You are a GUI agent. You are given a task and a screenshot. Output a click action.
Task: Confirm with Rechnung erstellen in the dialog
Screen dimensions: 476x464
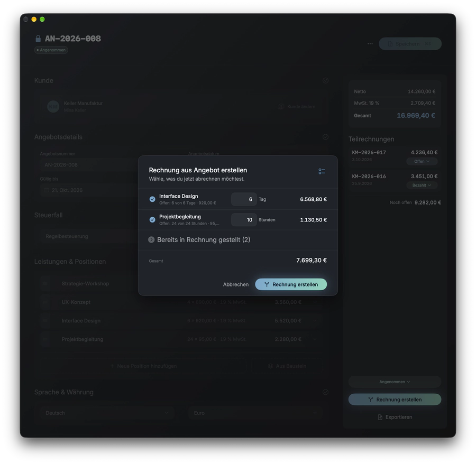pyautogui.click(x=291, y=284)
